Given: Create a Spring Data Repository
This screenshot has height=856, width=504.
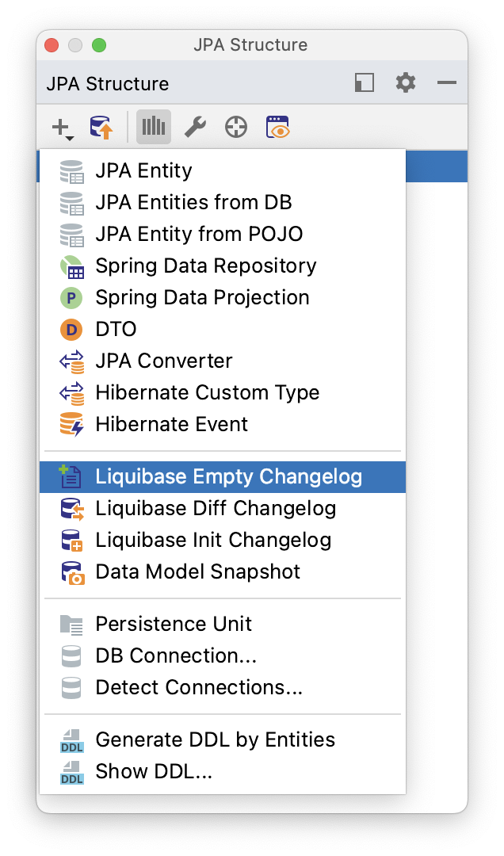Looking at the screenshot, I should click(223, 266).
